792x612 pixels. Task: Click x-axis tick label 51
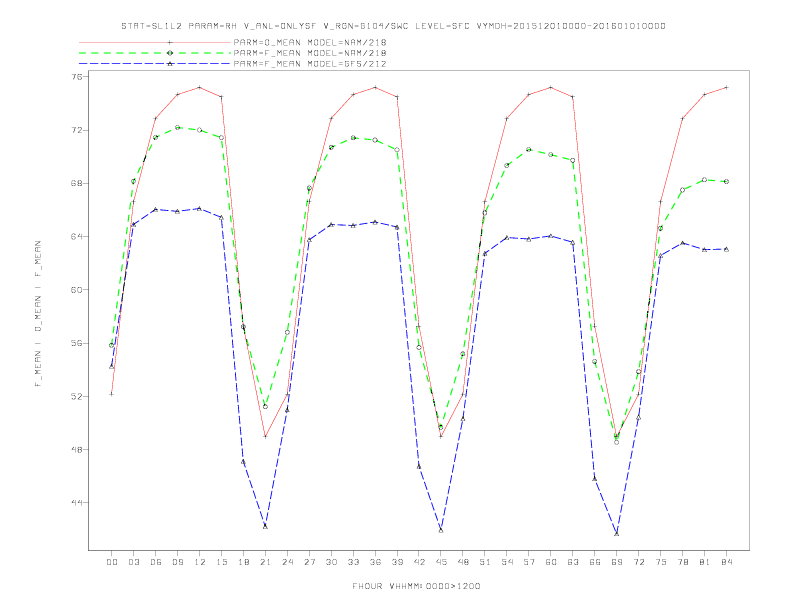pos(485,562)
